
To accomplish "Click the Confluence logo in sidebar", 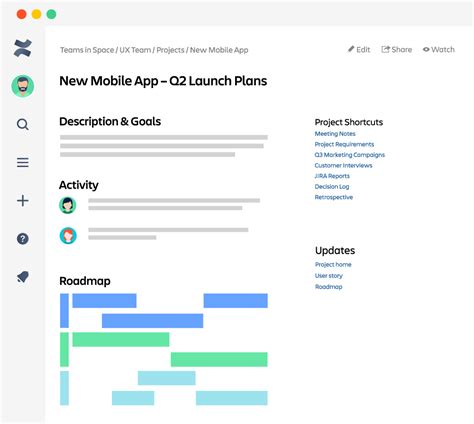I will pyautogui.click(x=23, y=48).
